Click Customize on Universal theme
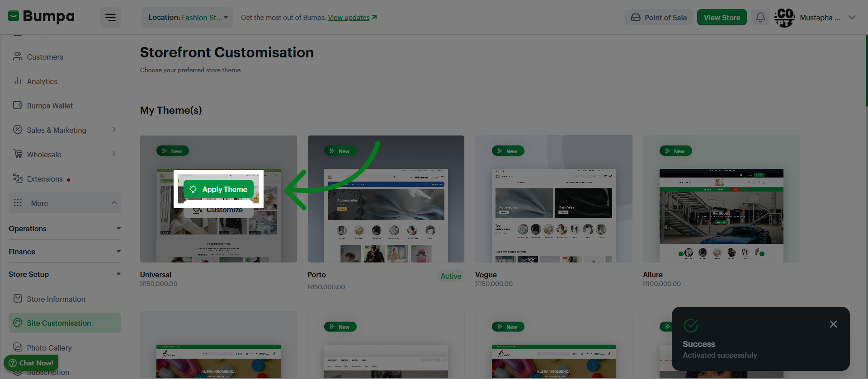Image resolution: width=868 pixels, height=379 pixels. point(218,210)
